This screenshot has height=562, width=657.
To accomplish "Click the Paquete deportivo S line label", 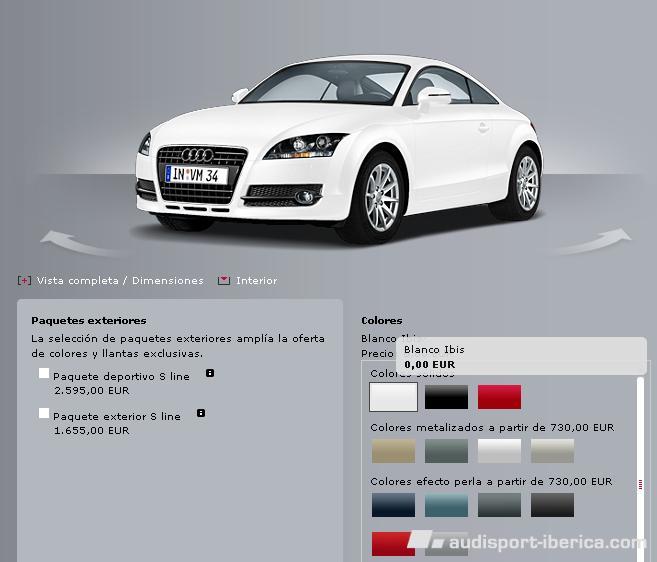I will coord(122,376).
